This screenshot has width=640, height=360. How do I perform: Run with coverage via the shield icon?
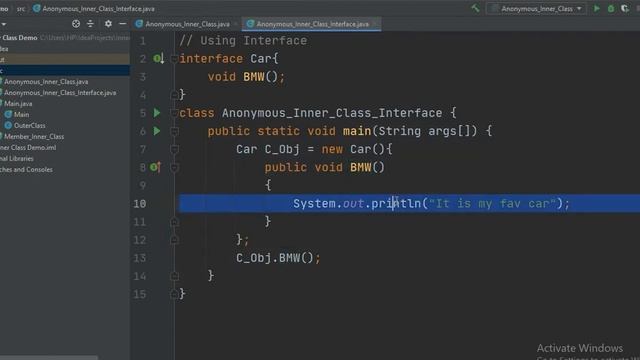[625, 8]
